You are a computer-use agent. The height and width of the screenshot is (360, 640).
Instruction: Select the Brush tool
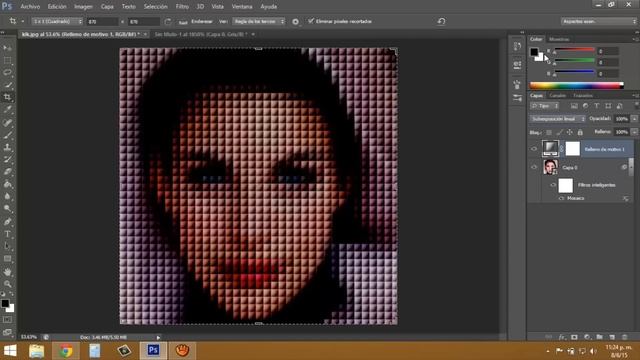point(7,134)
